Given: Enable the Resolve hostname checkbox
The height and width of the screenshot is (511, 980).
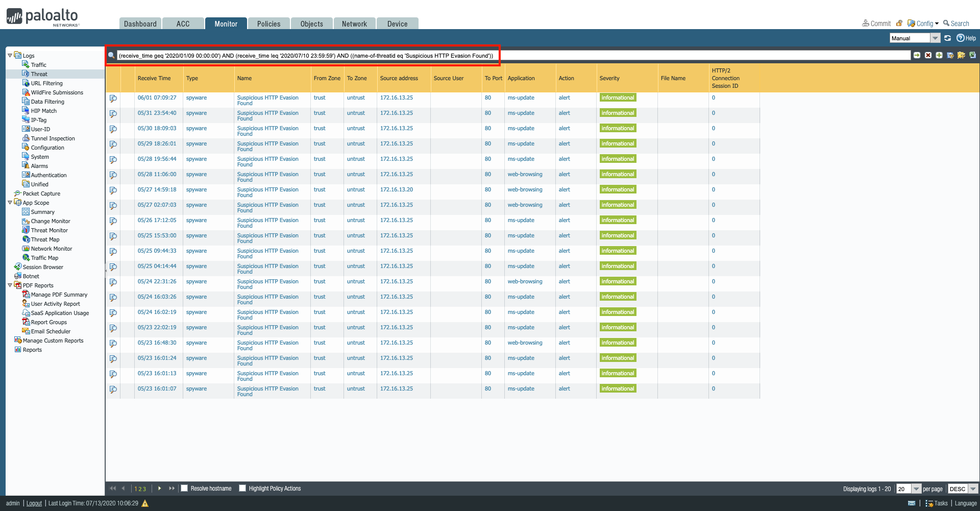Looking at the screenshot, I should tap(184, 488).
